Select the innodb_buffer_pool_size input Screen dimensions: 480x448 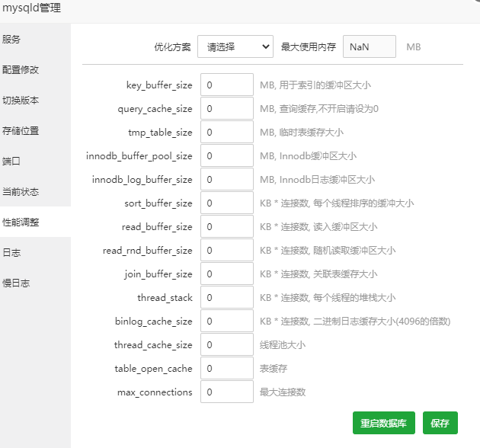tap(227, 155)
